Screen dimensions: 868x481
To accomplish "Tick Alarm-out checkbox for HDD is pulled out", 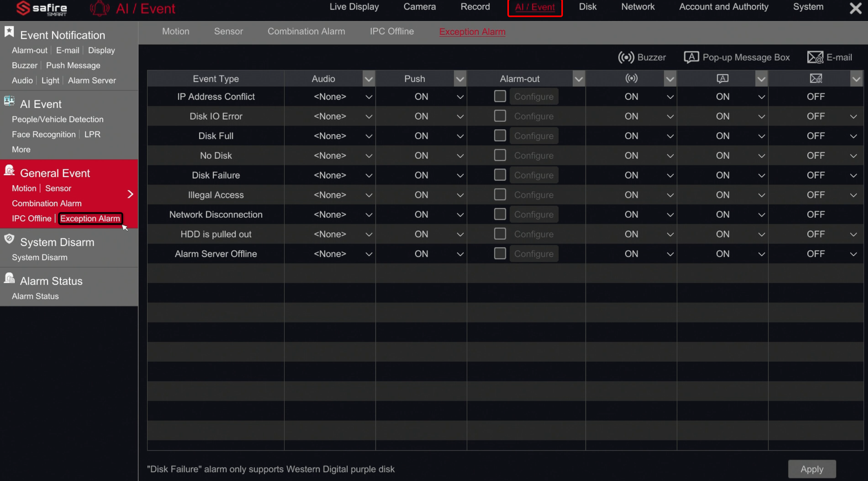I will (500, 234).
